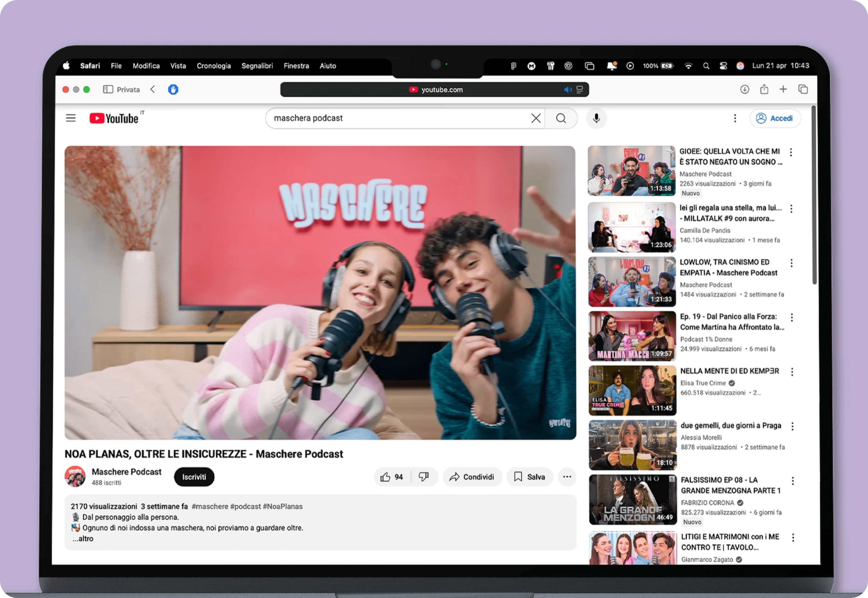Click the Salva bookmark button

point(530,477)
